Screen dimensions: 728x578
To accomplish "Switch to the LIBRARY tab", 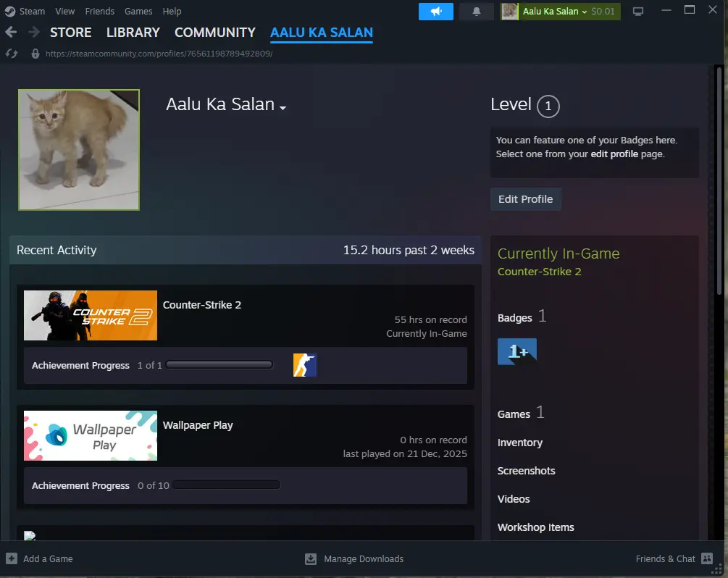I will click(133, 33).
